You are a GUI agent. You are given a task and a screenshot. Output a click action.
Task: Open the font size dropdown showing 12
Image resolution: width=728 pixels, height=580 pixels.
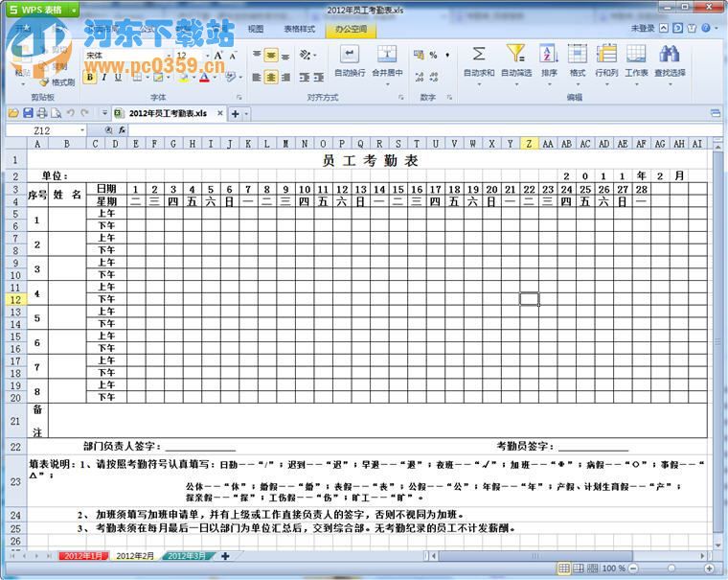(207, 56)
